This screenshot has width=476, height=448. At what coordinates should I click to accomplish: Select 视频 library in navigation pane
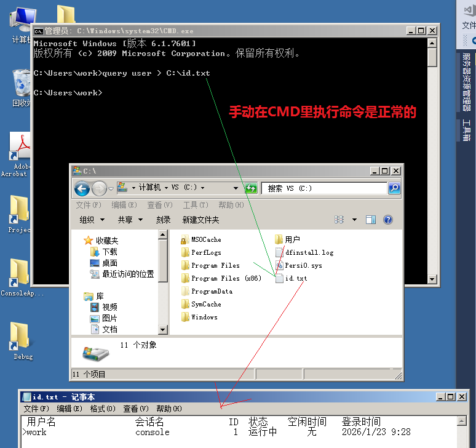click(x=104, y=307)
